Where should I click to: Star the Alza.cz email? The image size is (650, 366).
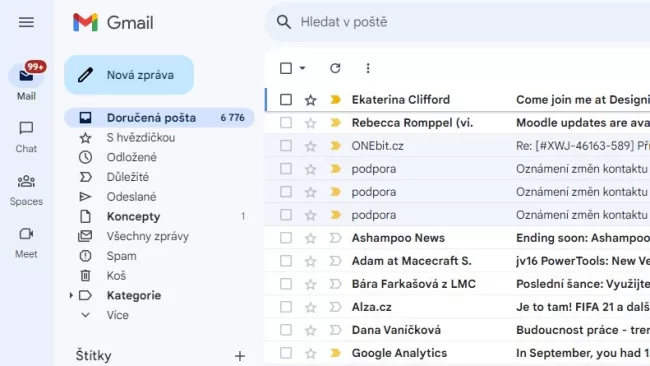(x=310, y=307)
